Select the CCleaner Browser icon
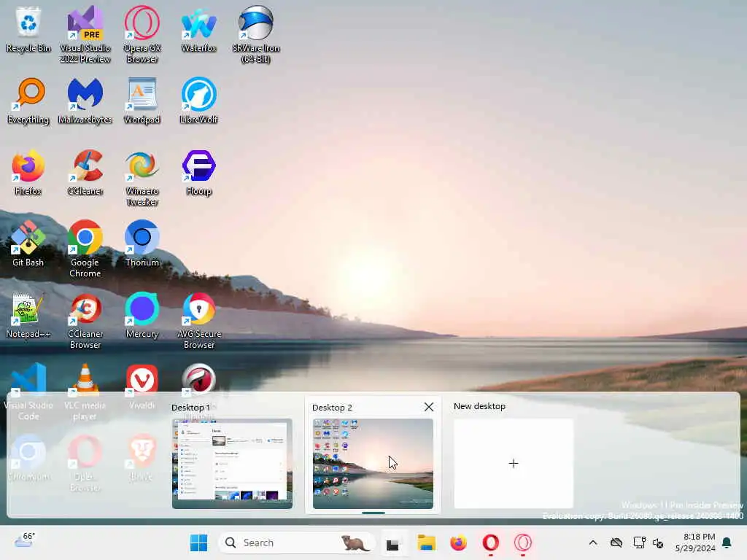This screenshot has width=747, height=560. (x=85, y=321)
